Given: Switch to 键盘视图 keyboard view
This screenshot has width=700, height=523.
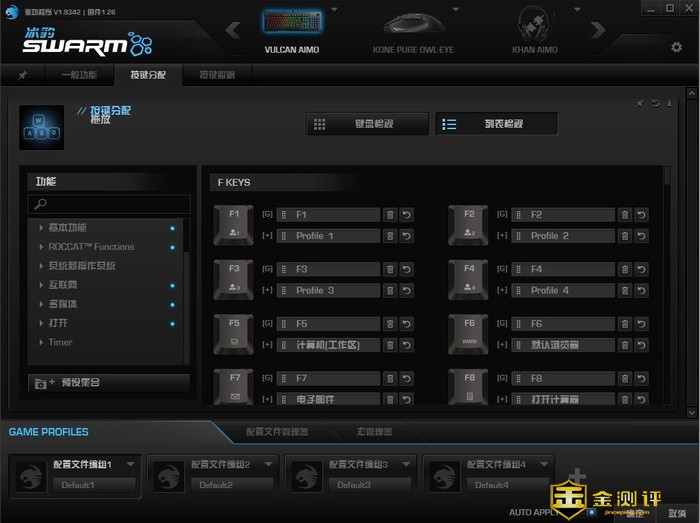Looking at the screenshot, I should click(367, 124).
